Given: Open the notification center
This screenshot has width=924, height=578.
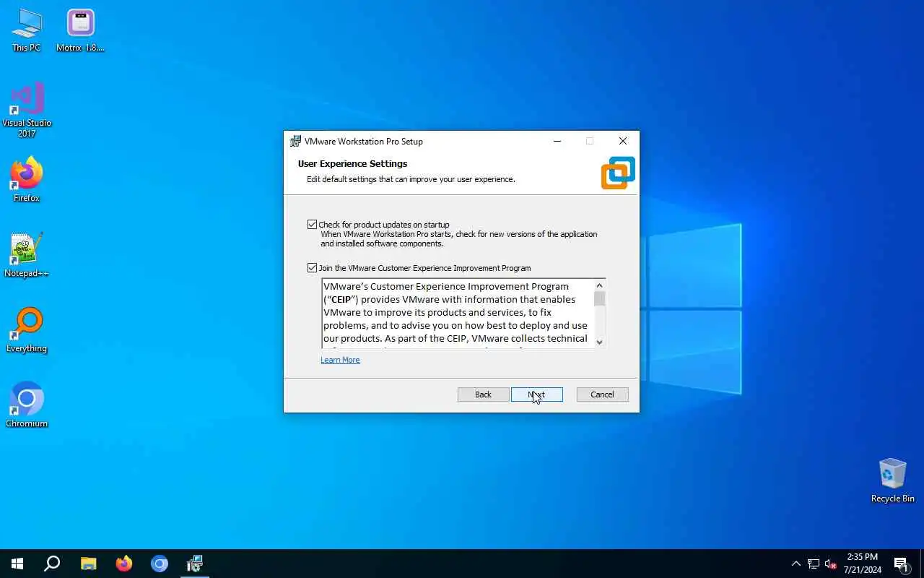Looking at the screenshot, I should (x=902, y=564).
